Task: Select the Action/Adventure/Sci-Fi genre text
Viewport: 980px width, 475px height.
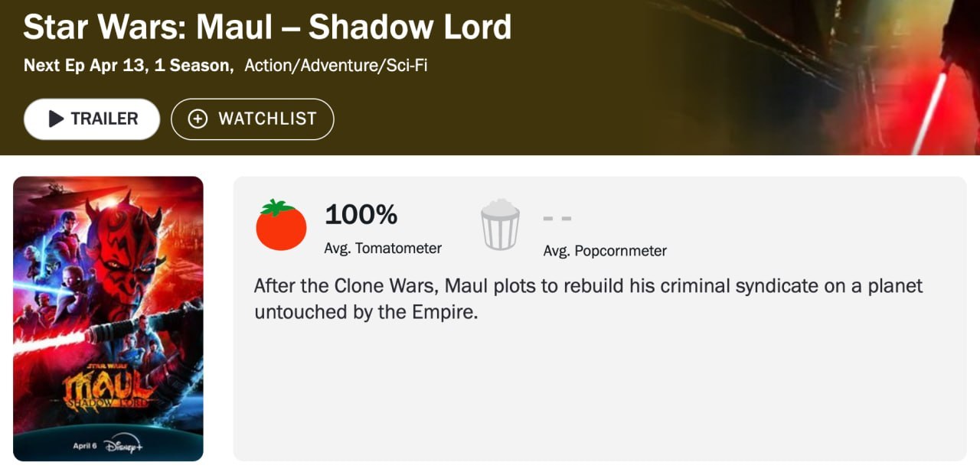Action: click(335, 66)
